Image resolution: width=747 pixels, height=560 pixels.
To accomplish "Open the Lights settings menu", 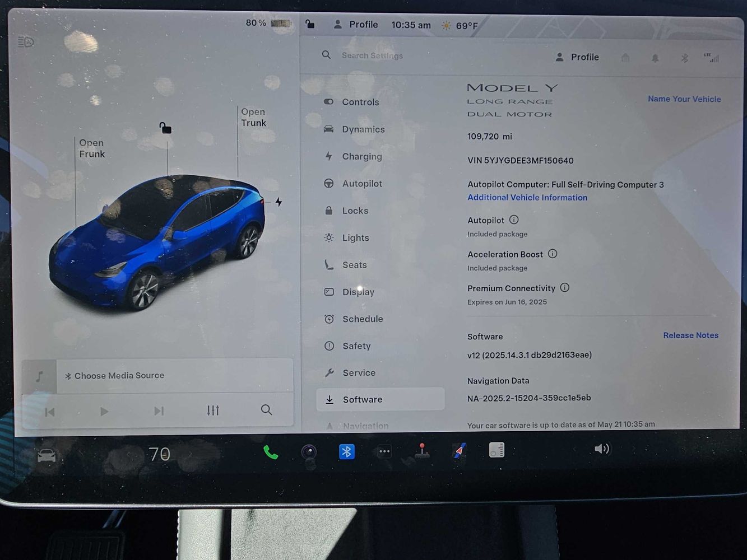I will click(346, 237).
